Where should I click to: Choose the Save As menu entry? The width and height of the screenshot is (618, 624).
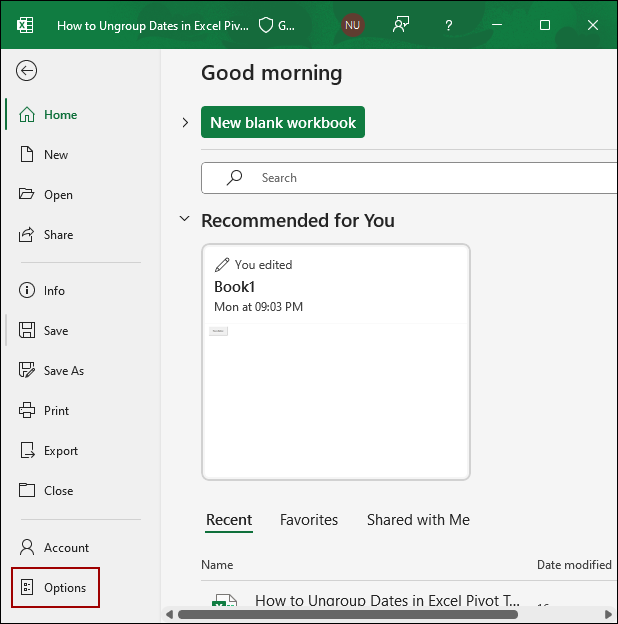(x=64, y=370)
